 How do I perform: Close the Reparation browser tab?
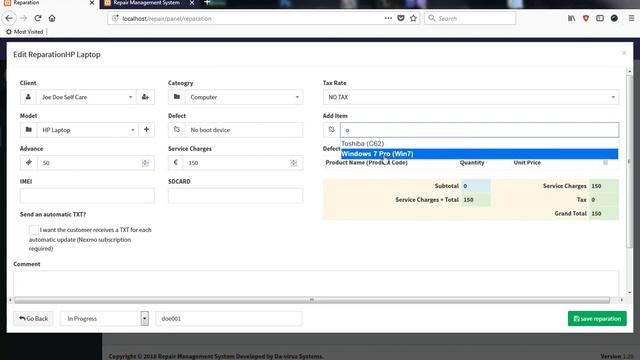[92, 3]
